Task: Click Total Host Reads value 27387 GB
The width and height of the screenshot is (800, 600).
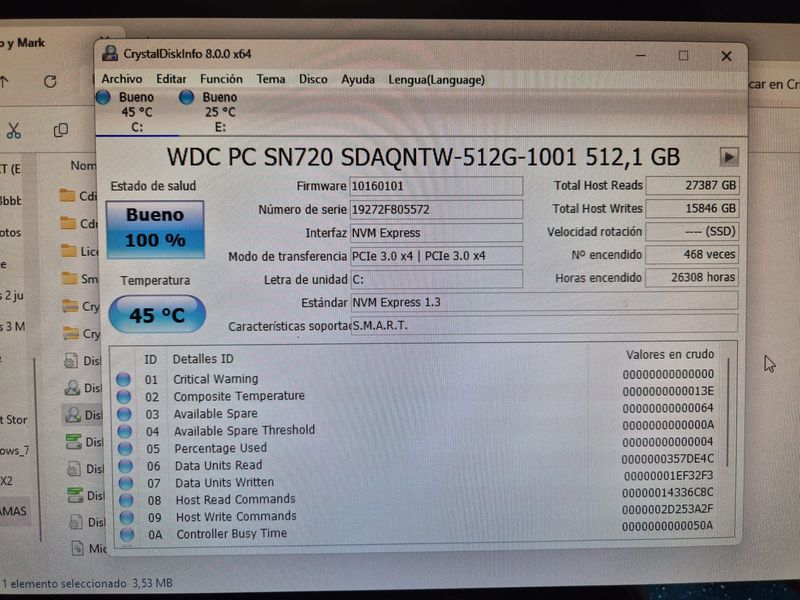Action: point(692,185)
